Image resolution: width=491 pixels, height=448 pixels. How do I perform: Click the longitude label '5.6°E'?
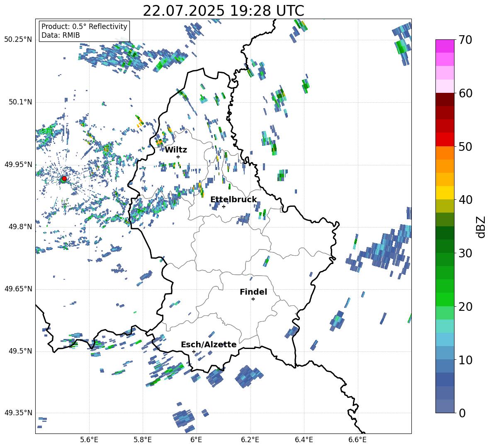pyautogui.click(x=89, y=440)
